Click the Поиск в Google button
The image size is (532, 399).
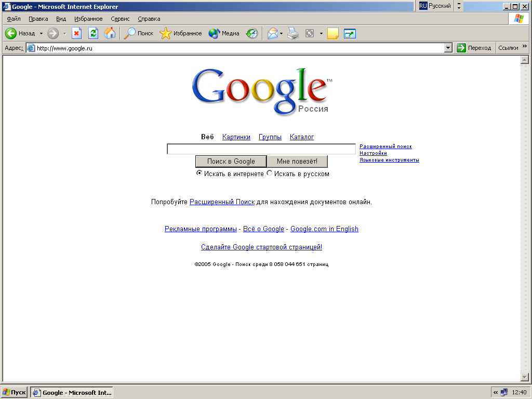[231, 161]
